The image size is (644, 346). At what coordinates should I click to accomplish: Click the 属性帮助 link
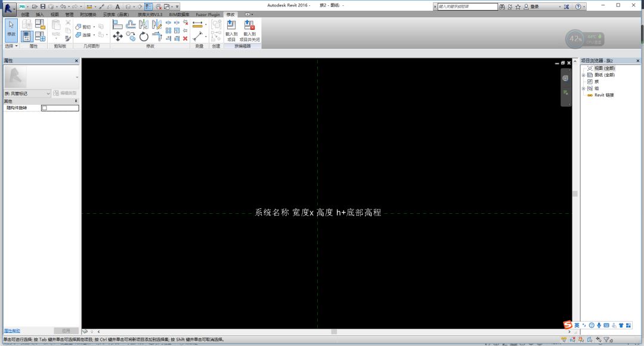click(x=12, y=331)
